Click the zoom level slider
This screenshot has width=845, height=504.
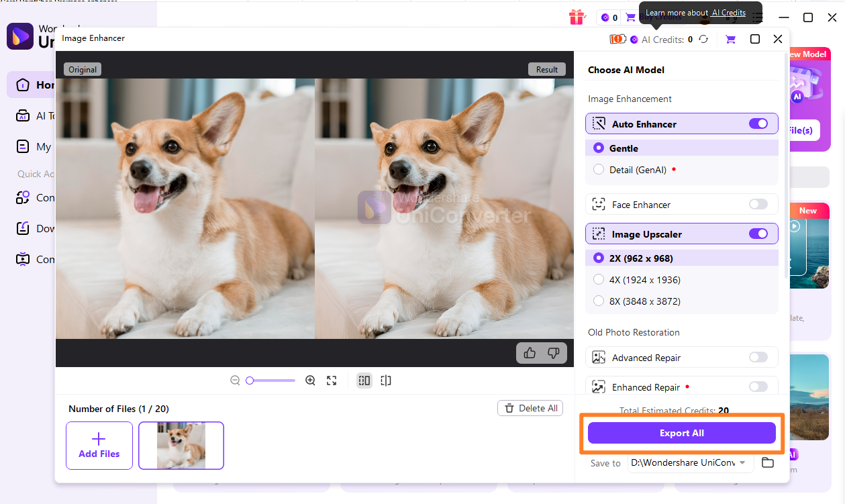(270, 381)
